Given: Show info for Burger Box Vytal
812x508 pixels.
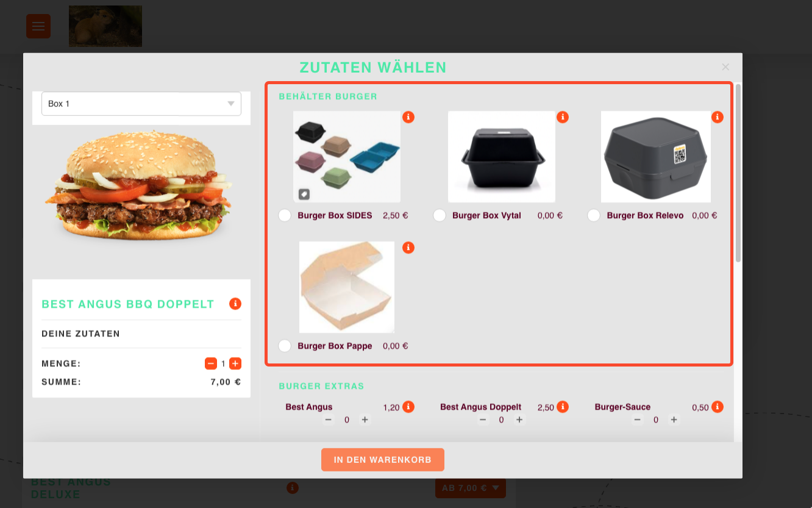Looking at the screenshot, I should click(563, 117).
